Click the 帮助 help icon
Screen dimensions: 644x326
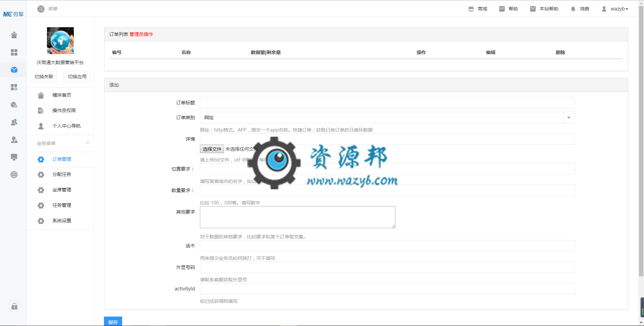pyautogui.click(x=502, y=9)
